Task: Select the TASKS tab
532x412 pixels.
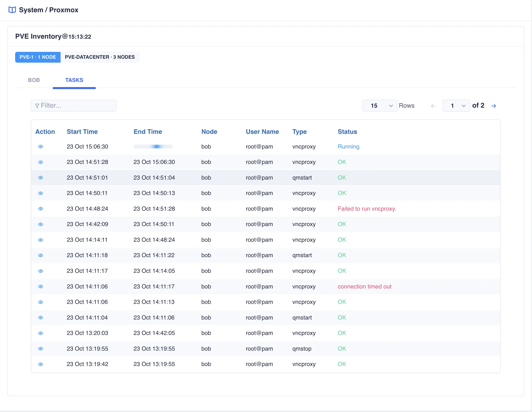Action: pos(74,80)
